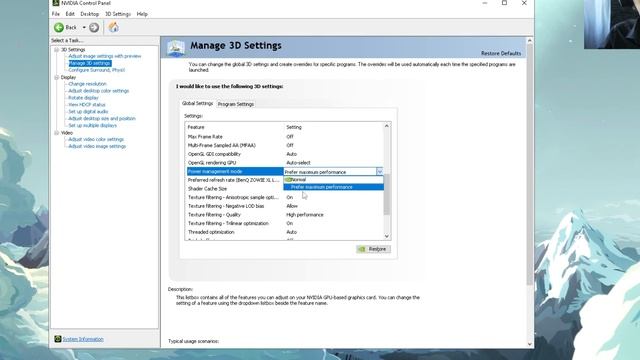Viewport: 640px width, 360px height.
Task: Choose Prefer maximum performance option
Action: point(334,187)
